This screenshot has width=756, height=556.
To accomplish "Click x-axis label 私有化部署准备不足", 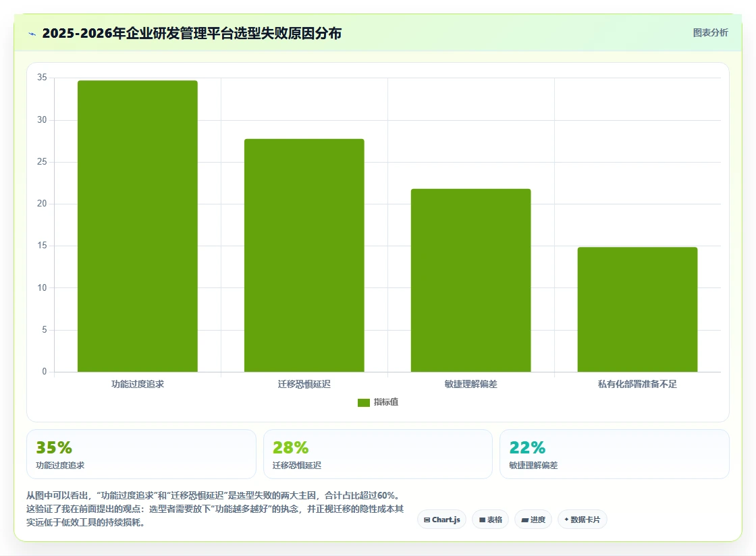I will click(x=637, y=384).
